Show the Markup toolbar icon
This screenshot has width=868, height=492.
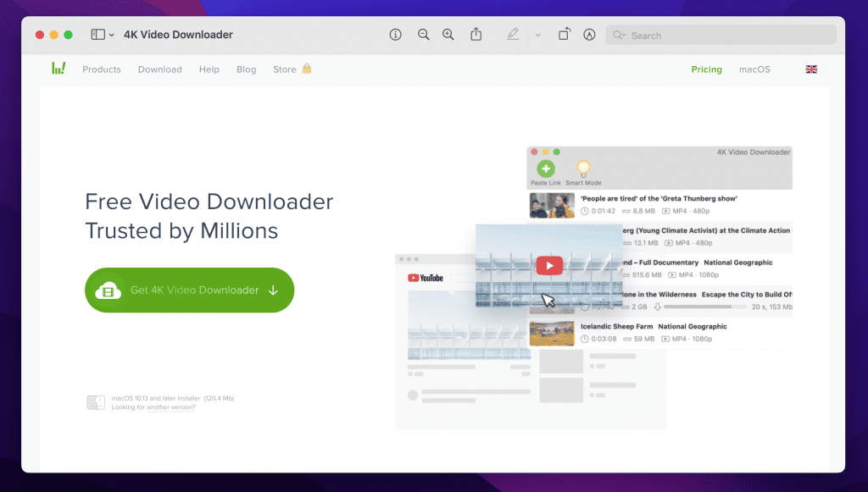(x=589, y=35)
